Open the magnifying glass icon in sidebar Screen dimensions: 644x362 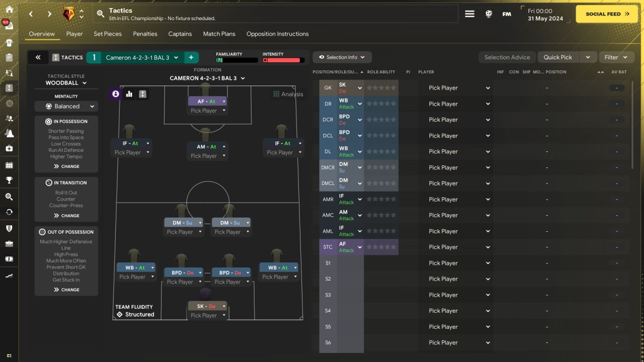click(x=9, y=197)
